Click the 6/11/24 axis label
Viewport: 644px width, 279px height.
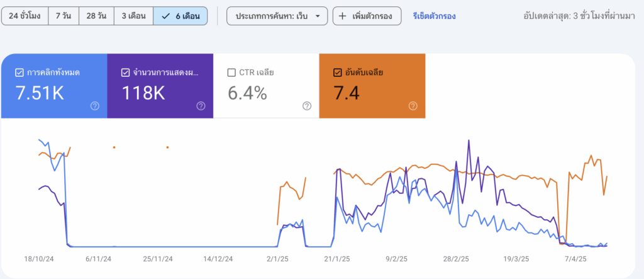[x=98, y=259]
